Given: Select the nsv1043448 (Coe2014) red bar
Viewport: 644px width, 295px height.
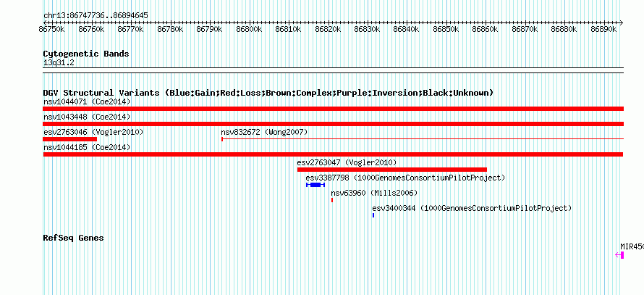Looking at the screenshot, I should [333, 124].
